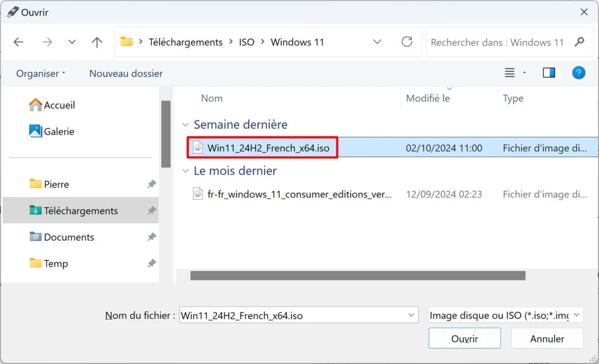Image resolution: width=599 pixels, height=364 pixels.
Task: Click the 02/10/2024 11:00 date cell
Action: (x=444, y=148)
